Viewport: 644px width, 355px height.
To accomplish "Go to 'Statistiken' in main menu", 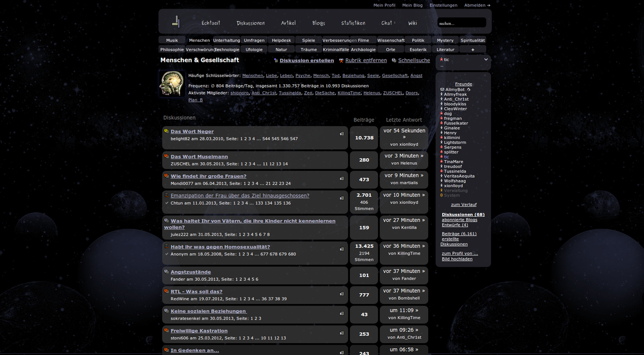I will 353,23.
